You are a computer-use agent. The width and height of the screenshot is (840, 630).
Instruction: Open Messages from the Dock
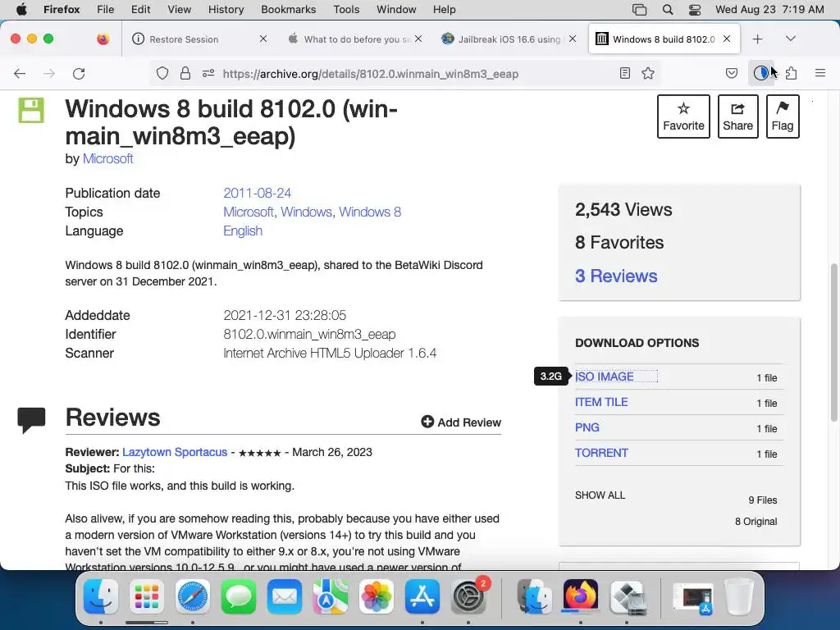239,596
